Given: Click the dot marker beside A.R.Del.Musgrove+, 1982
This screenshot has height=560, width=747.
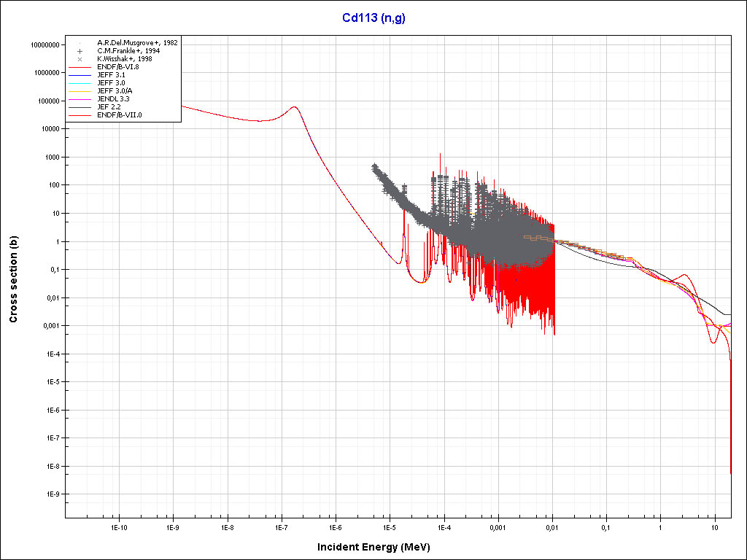Looking at the screenshot, I should tap(80, 43).
